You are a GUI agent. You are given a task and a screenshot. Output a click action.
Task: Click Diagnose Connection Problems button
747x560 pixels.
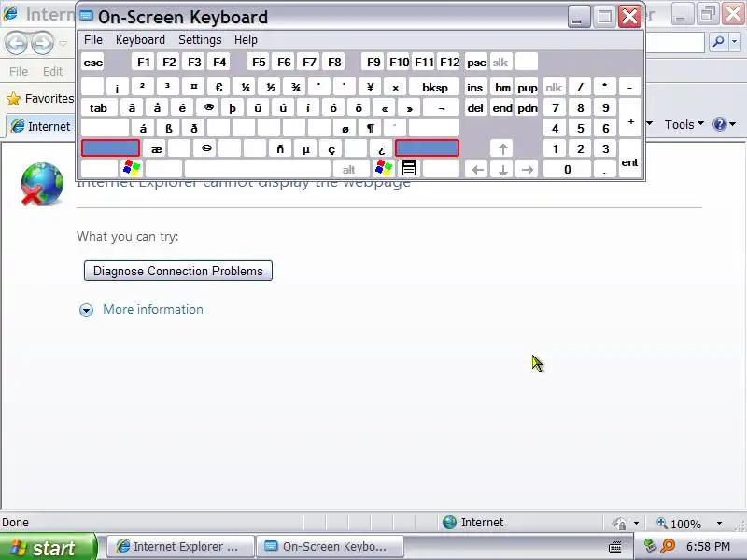178,271
